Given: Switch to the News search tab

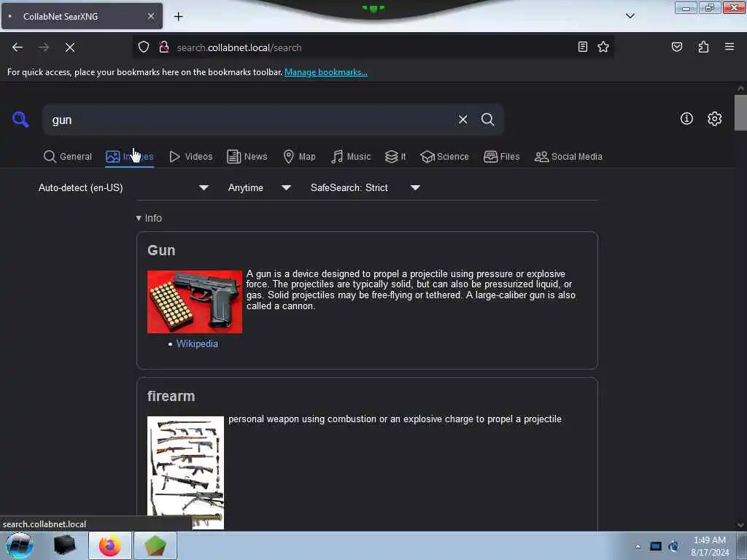Looking at the screenshot, I should (247, 157).
